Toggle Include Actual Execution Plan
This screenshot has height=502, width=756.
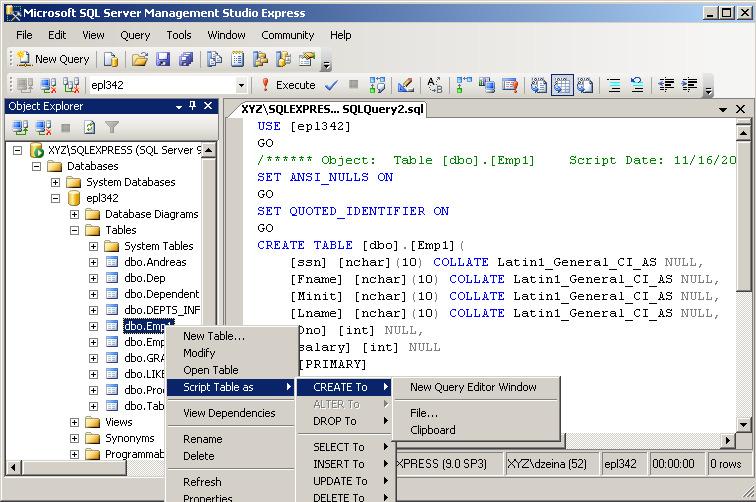[x=464, y=85]
